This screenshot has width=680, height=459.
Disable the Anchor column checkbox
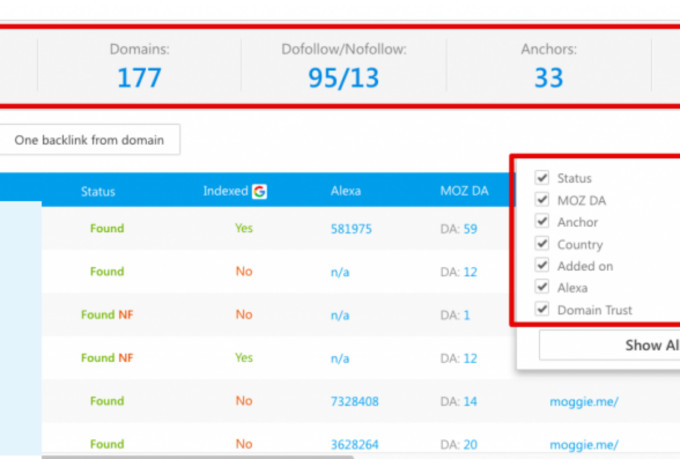[x=542, y=222]
